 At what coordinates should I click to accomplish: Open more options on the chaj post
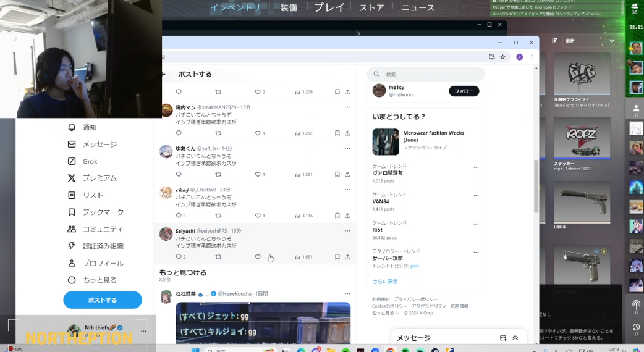(x=347, y=190)
